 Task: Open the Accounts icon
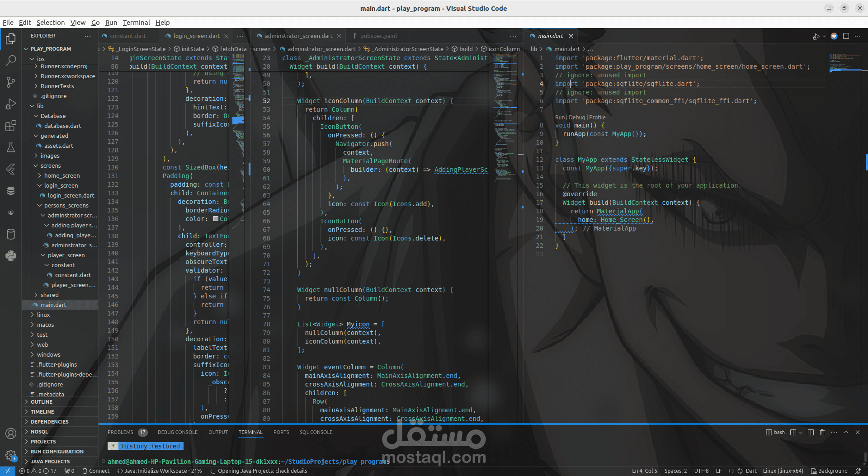[x=11, y=433]
